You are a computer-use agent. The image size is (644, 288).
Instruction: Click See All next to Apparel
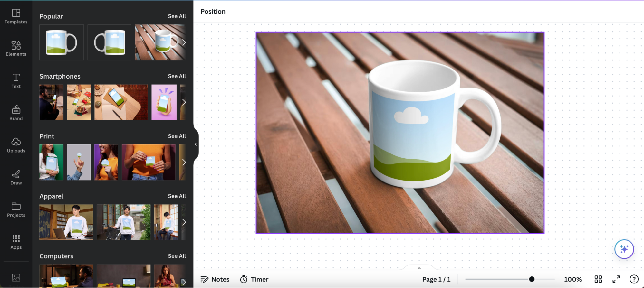point(177,196)
